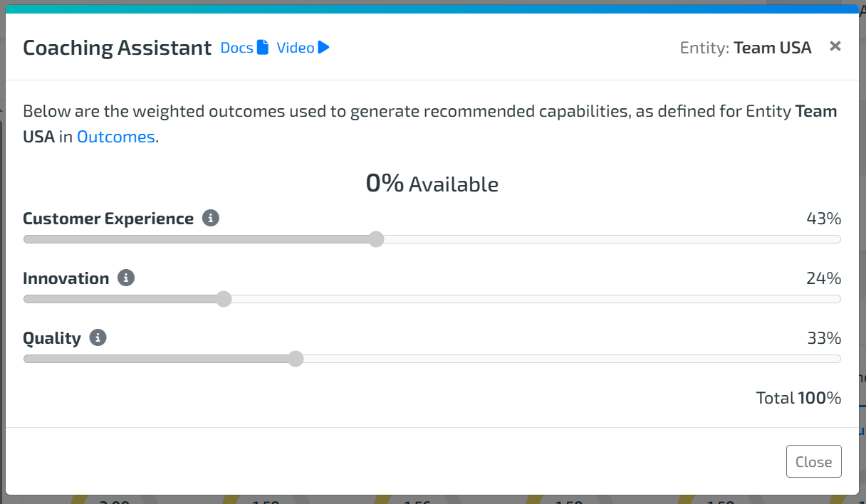The height and width of the screenshot is (504, 866).
Task: Open the Customer Experience info icon
Action: (210, 219)
